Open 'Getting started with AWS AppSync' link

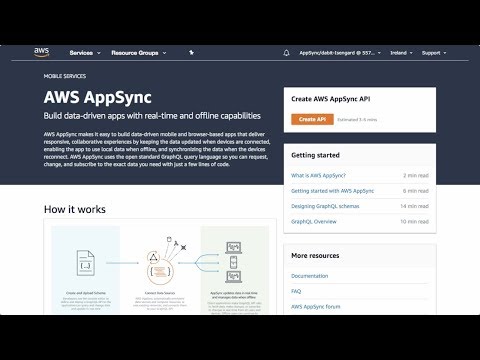pos(332,191)
